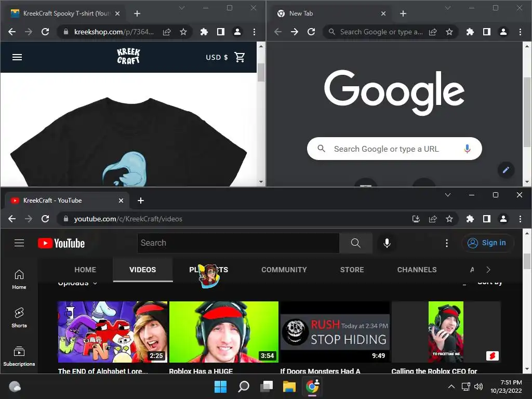
Task: Go back in the YouTube window
Action: (12, 219)
